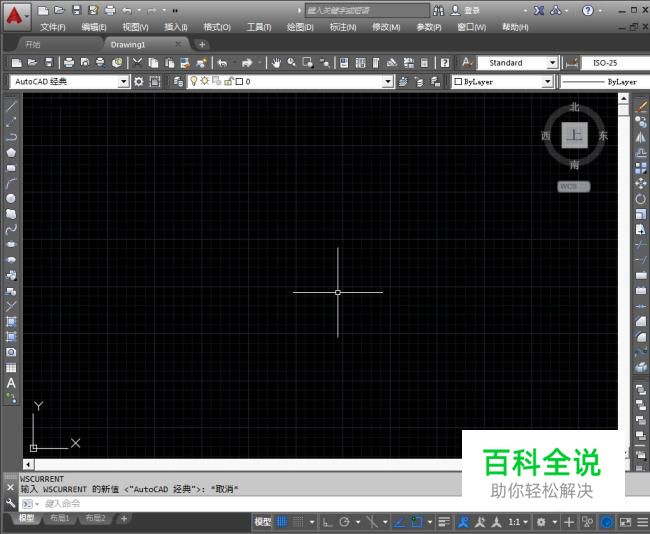Click the customize wrench icon by command line

click(x=10, y=503)
